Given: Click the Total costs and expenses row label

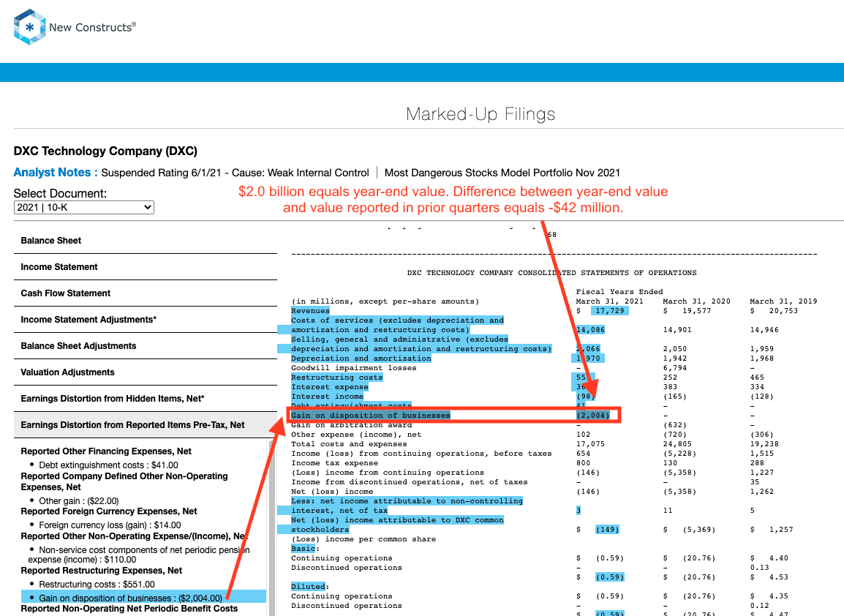Looking at the screenshot, I should click(x=349, y=443).
